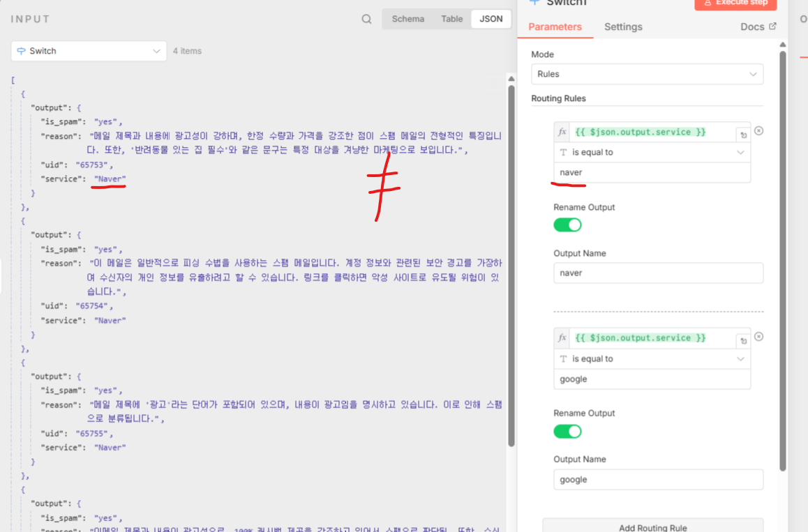Image resolution: width=808 pixels, height=532 pixels.
Task: Click the '4 items' count label
Action: pyautogui.click(x=187, y=51)
